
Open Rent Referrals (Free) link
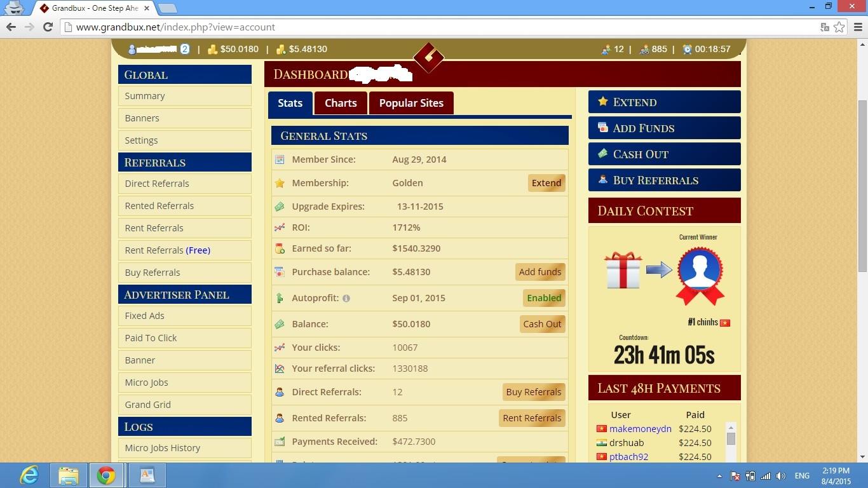pyautogui.click(x=185, y=250)
